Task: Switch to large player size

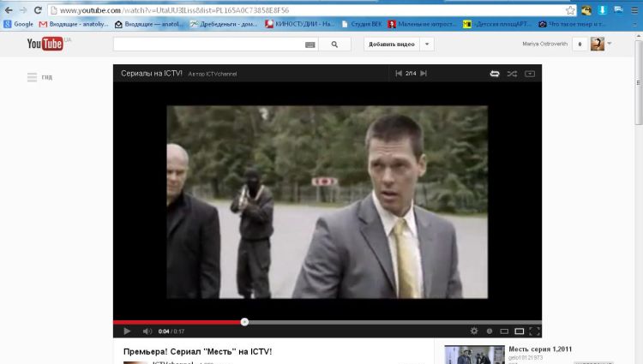Action: point(520,331)
